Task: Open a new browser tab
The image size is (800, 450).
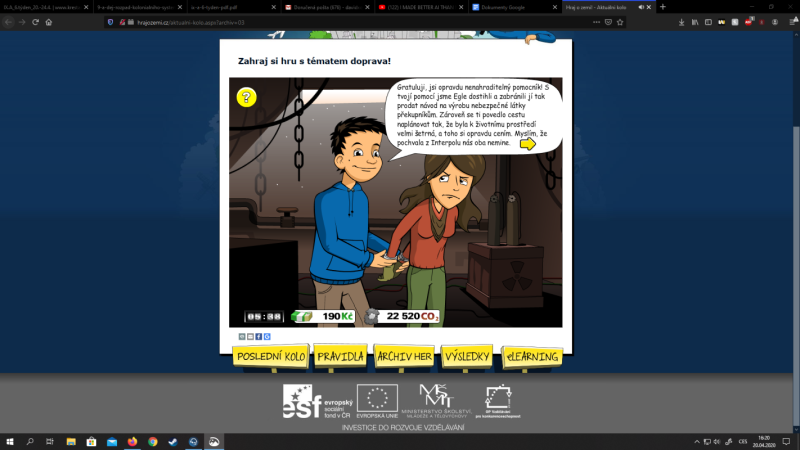Action: click(663, 7)
